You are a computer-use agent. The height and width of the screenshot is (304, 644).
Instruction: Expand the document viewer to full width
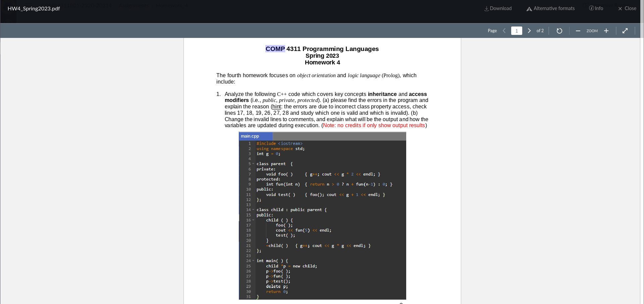[625, 31]
